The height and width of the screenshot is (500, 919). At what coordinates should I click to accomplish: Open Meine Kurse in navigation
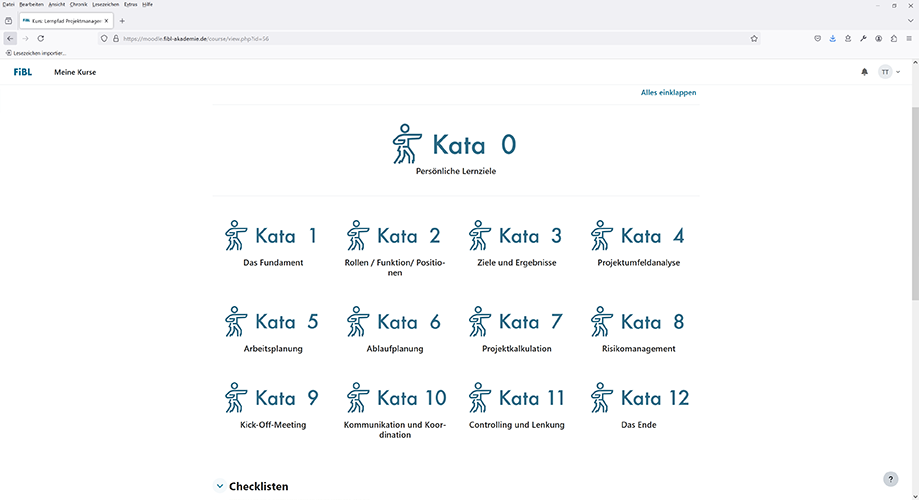tap(75, 72)
